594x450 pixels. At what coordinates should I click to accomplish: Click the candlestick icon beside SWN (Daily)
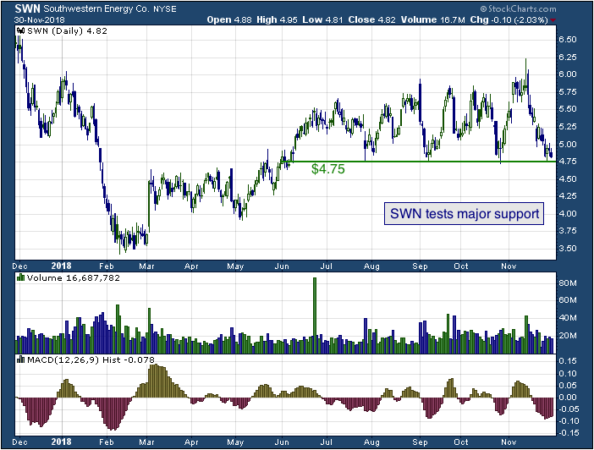click(x=21, y=31)
